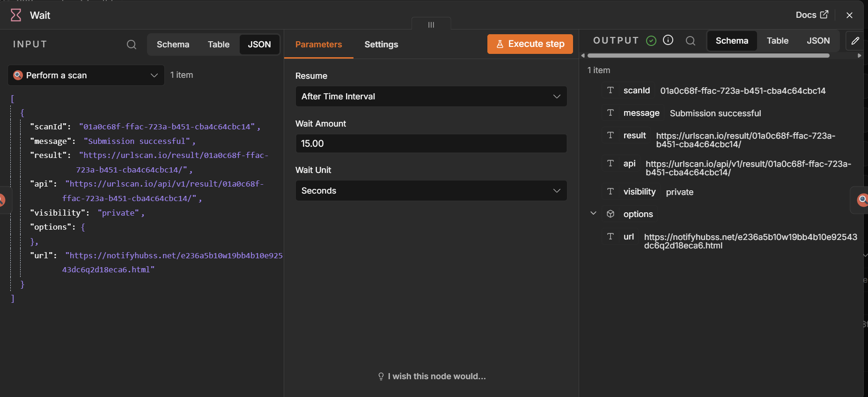Click the options object cube icon
This screenshot has width=868, height=397.
611,214
